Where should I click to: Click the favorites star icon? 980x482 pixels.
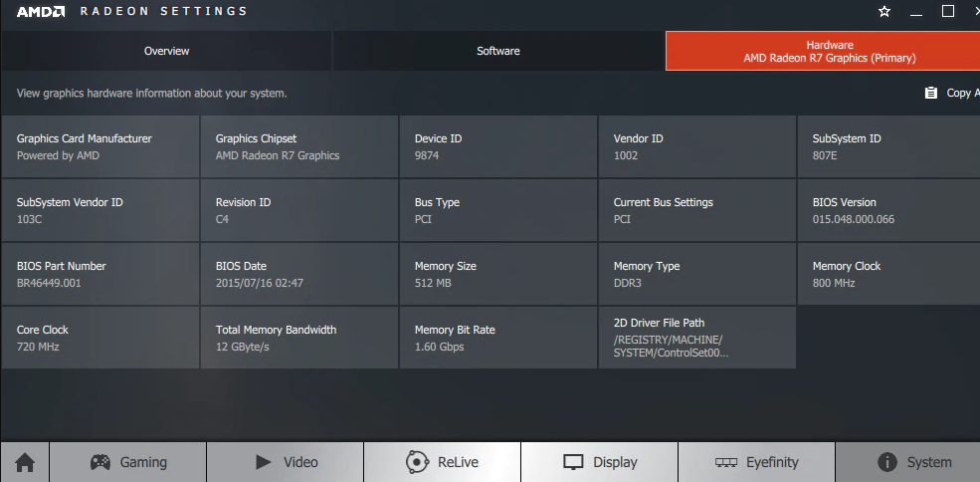884,11
